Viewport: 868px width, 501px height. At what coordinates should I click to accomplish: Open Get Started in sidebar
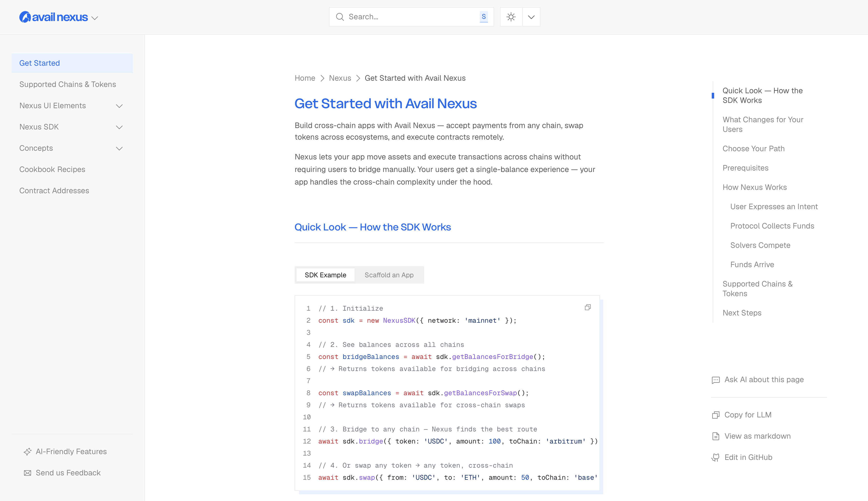coord(72,63)
